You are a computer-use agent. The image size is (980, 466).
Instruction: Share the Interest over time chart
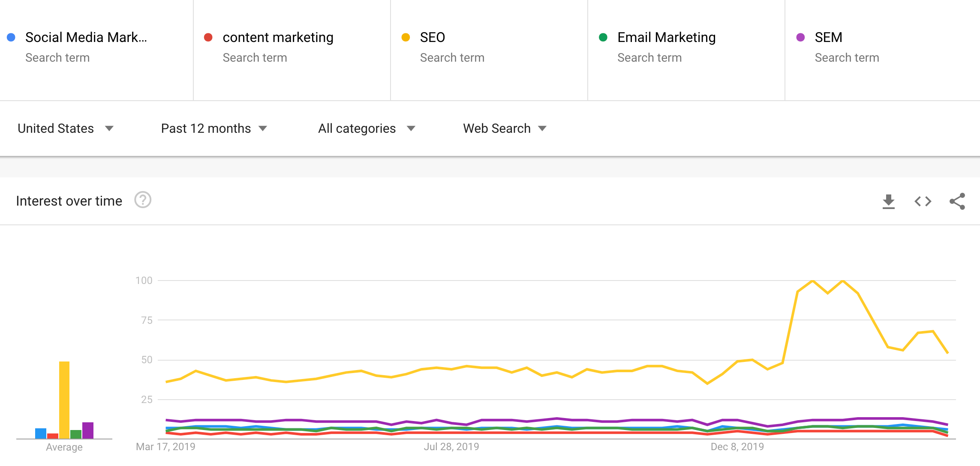(x=957, y=201)
